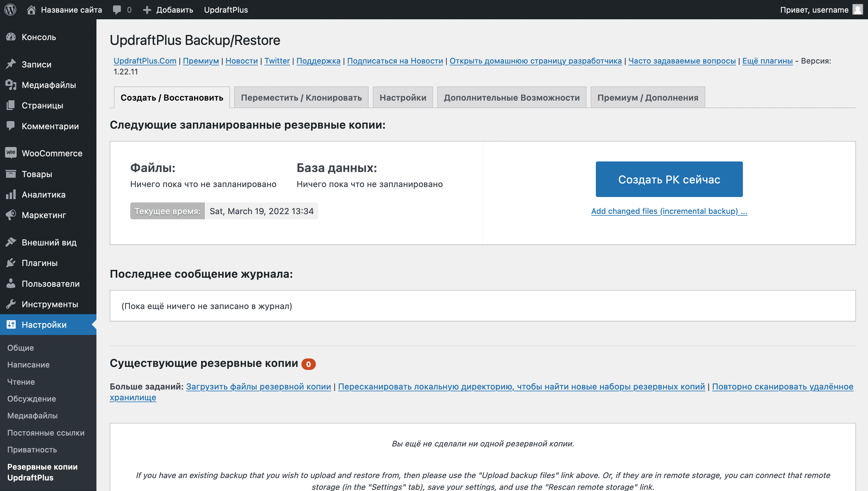
Task: Click the empty log message box
Action: 483,306
